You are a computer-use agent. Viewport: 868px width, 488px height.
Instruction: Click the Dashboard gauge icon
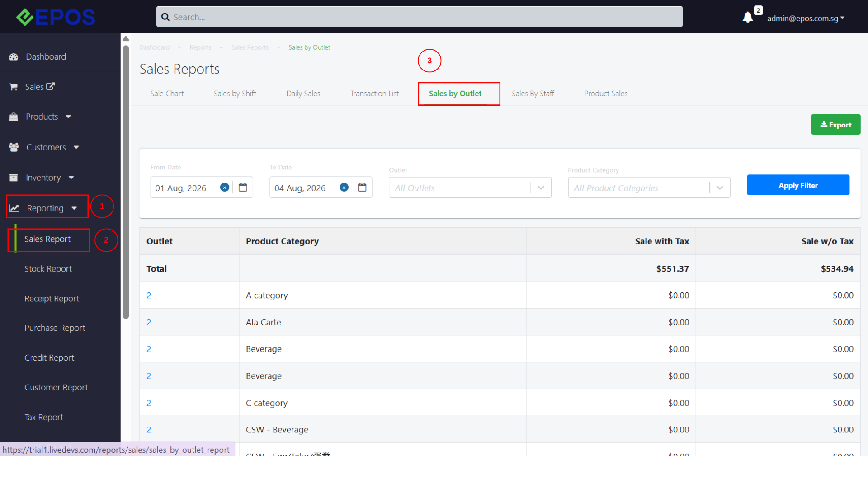pos(14,57)
